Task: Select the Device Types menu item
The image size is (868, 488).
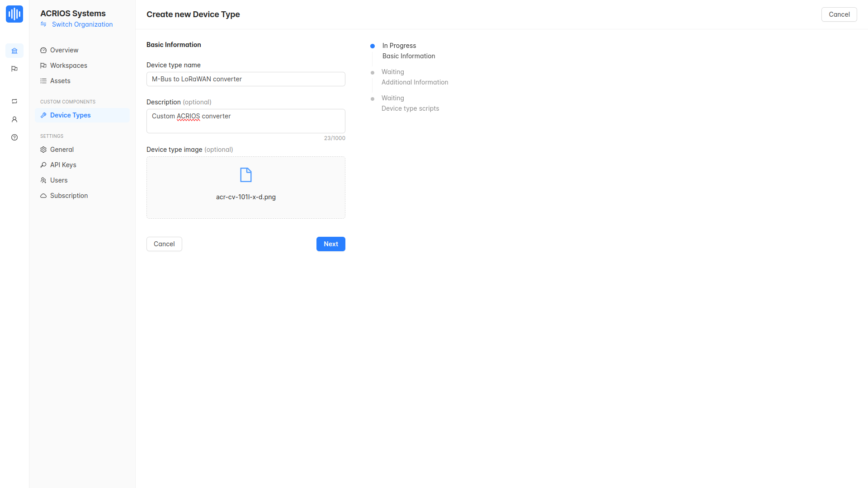Action: [x=70, y=115]
